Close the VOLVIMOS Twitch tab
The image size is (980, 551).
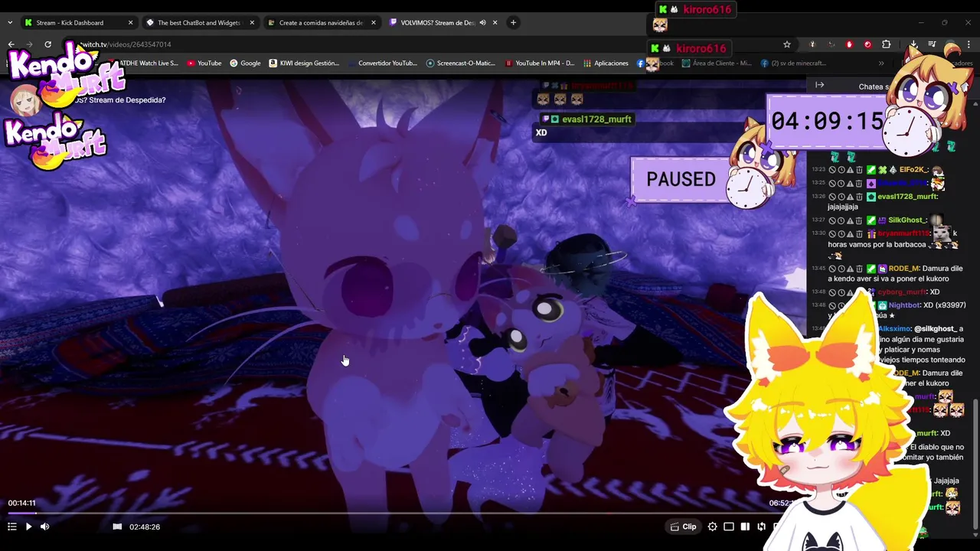495,22
